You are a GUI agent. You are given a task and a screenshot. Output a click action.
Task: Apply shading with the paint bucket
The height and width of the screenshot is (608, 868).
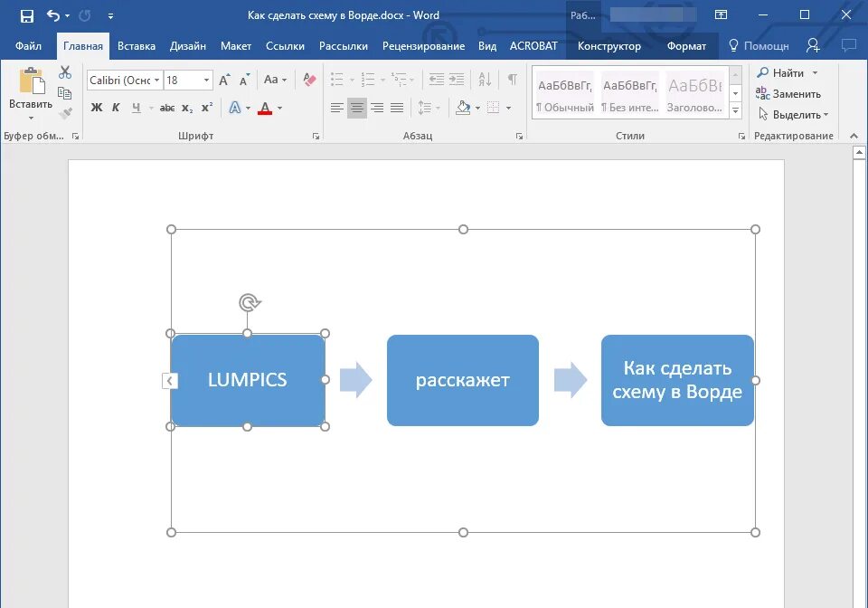click(463, 108)
